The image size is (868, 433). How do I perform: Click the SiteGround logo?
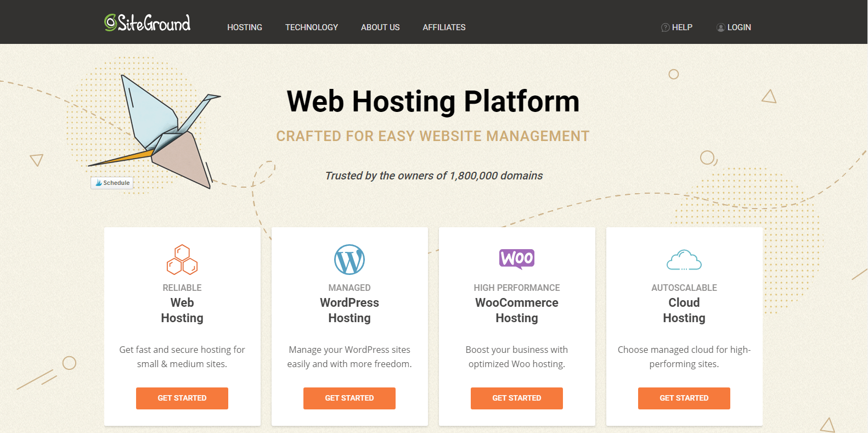point(148,23)
